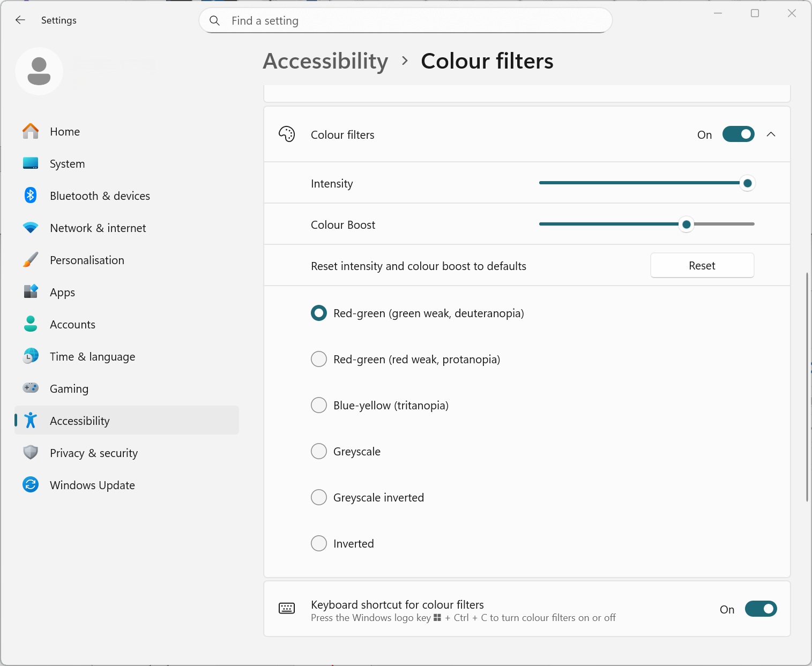812x666 pixels.
Task: Click the Bluetooth icon in sidebar
Action: [31, 196]
